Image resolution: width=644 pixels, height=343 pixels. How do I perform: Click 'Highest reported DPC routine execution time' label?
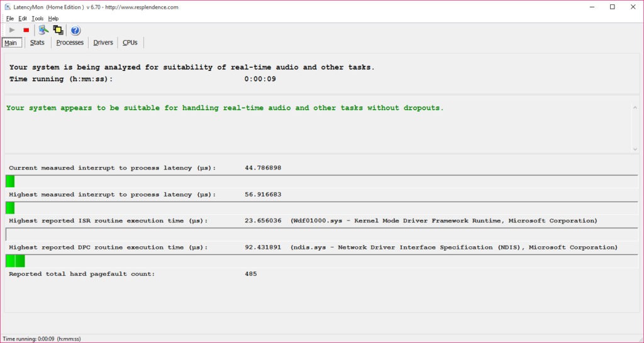tap(108, 248)
